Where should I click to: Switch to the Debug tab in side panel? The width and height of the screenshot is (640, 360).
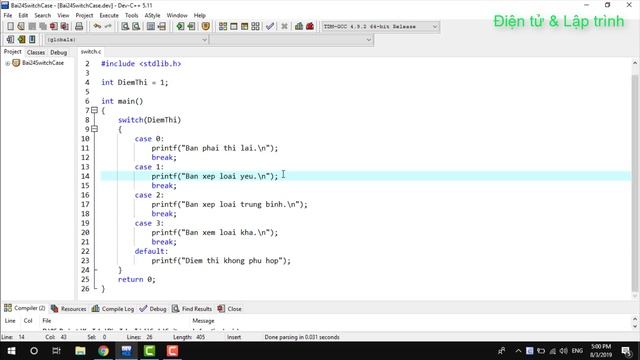[58, 52]
